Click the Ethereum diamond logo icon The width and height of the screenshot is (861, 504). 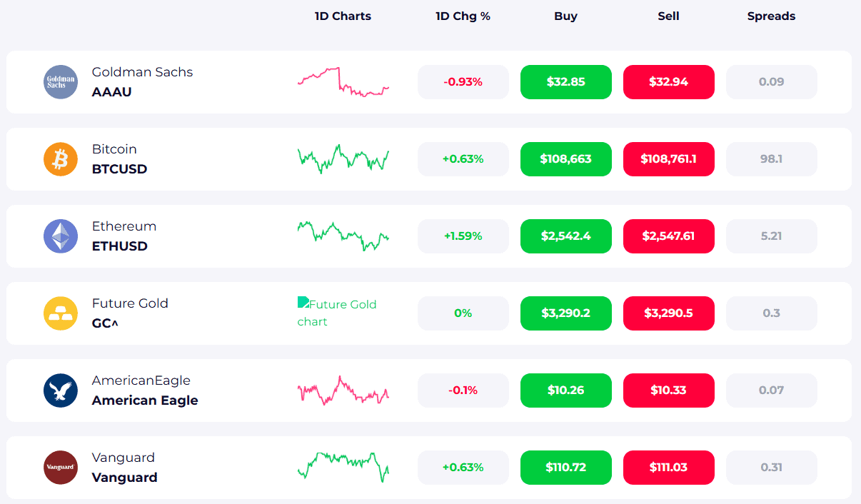point(61,236)
